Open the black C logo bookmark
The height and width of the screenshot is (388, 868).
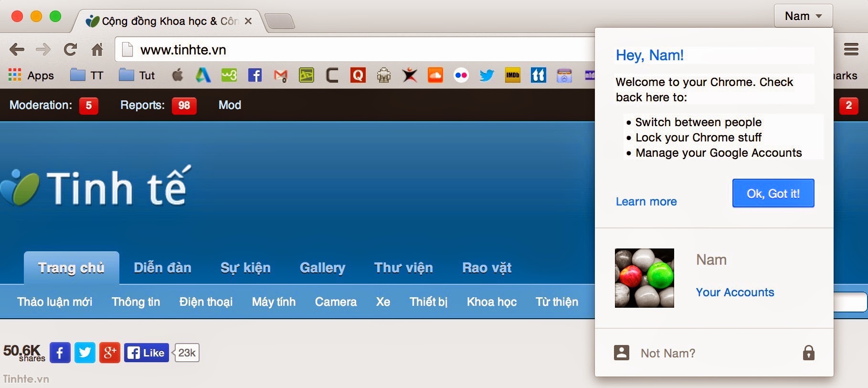click(x=332, y=75)
